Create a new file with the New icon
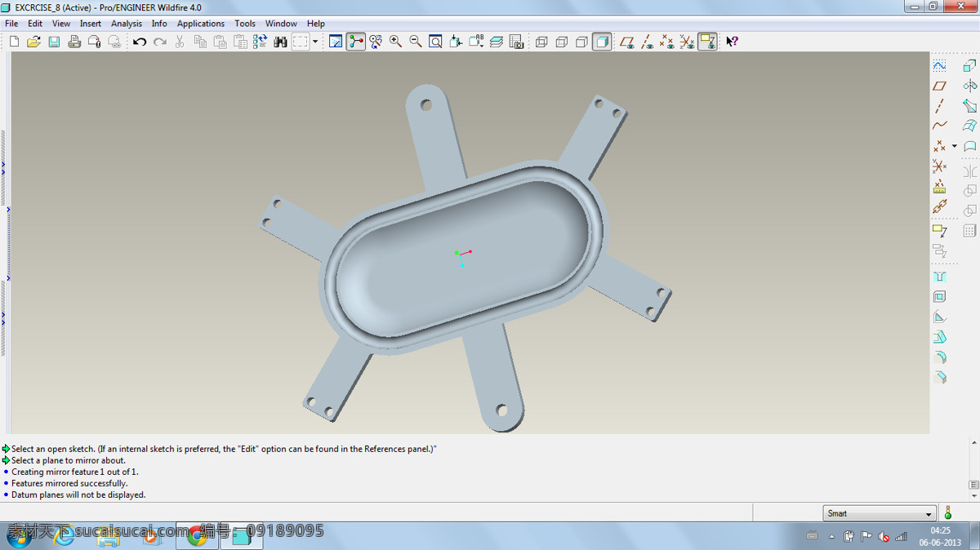Image resolution: width=980 pixels, height=550 pixels. (x=14, y=42)
